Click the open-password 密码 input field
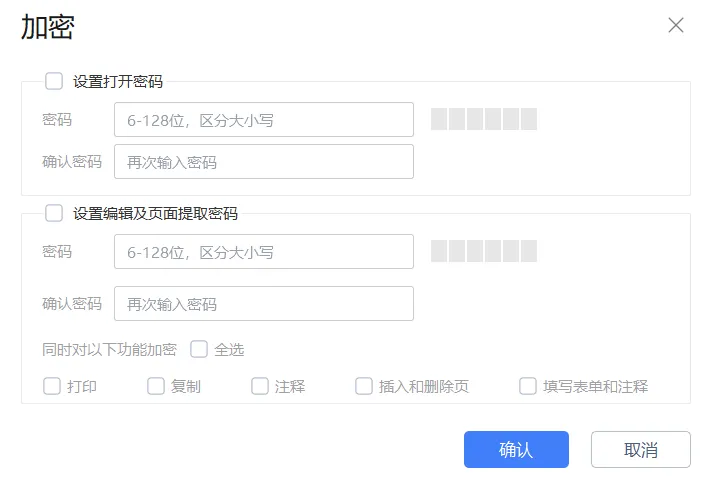 (x=264, y=120)
